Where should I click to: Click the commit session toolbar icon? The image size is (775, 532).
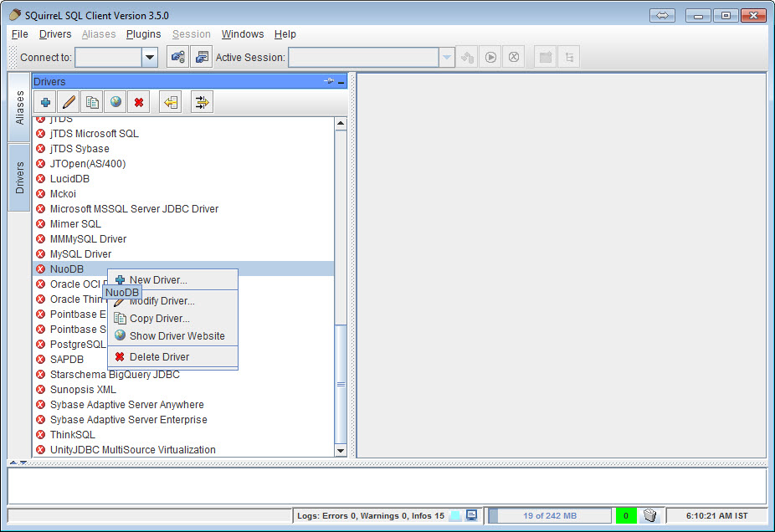coord(467,58)
